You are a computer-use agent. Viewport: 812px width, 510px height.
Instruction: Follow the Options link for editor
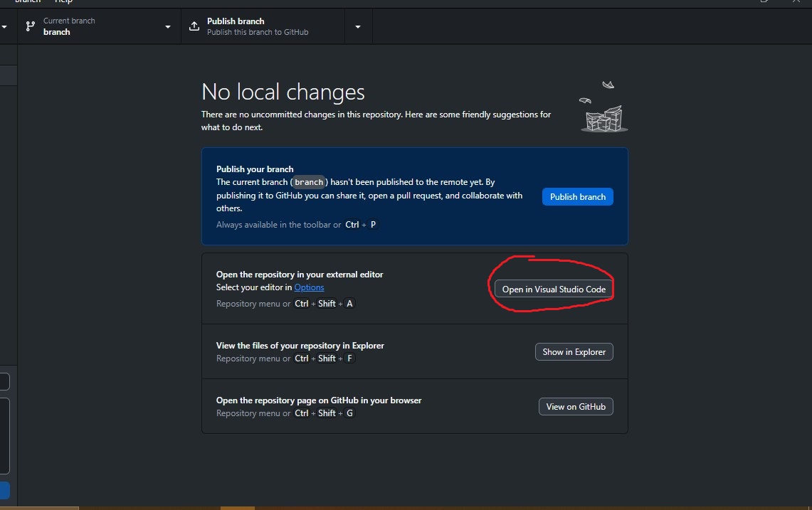[309, 287]
